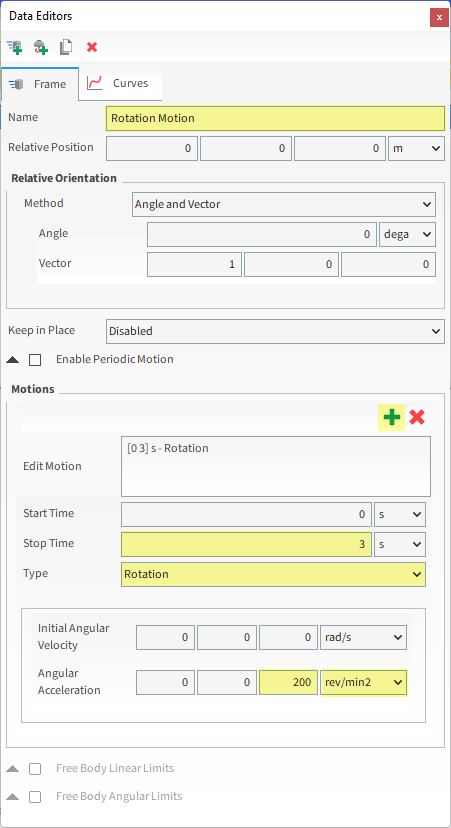Click the add frame icon in toolbar

point(15,48)
